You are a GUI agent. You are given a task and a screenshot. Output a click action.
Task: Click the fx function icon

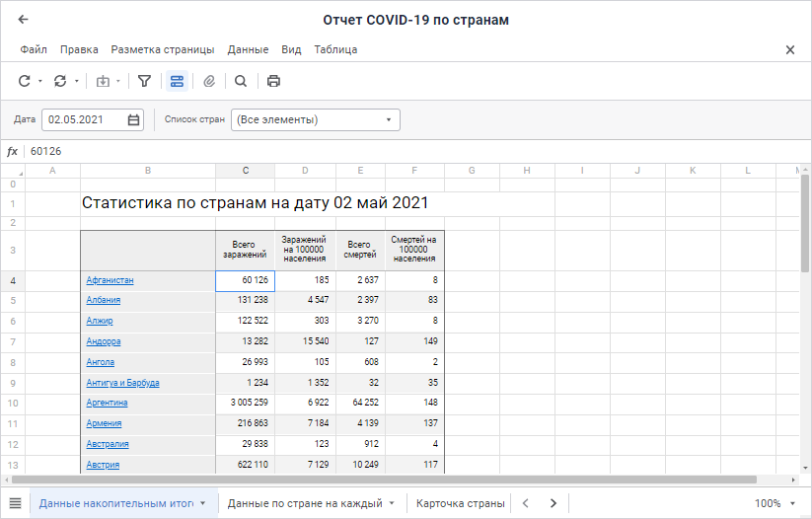coord(13,151)
